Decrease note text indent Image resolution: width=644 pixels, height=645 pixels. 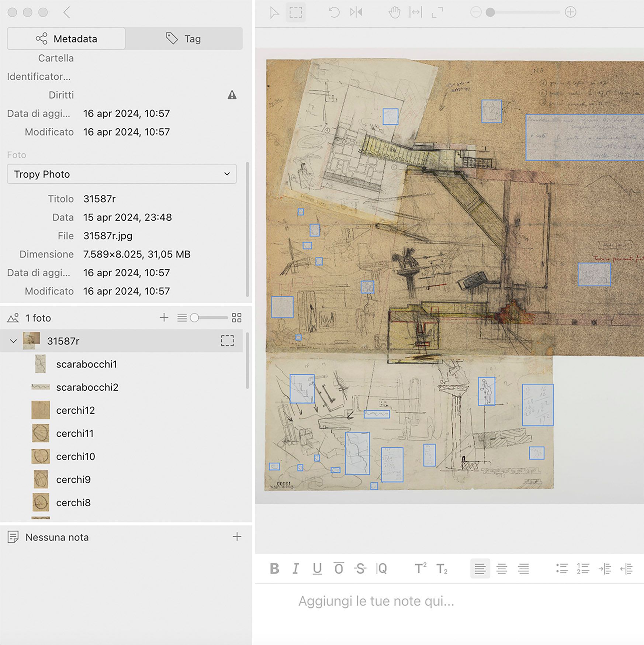coord(626,569)
